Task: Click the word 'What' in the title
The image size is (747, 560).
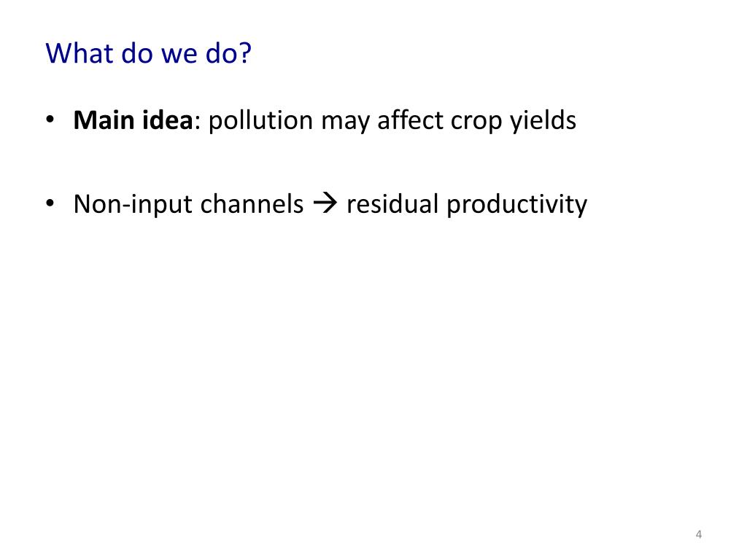Action: [79, 52]
